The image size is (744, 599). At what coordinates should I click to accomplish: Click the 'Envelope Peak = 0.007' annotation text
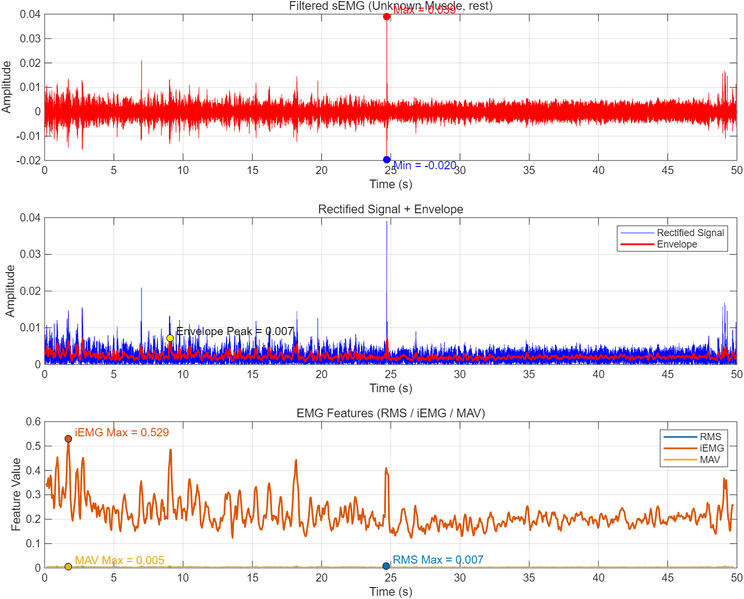[235, 331]
